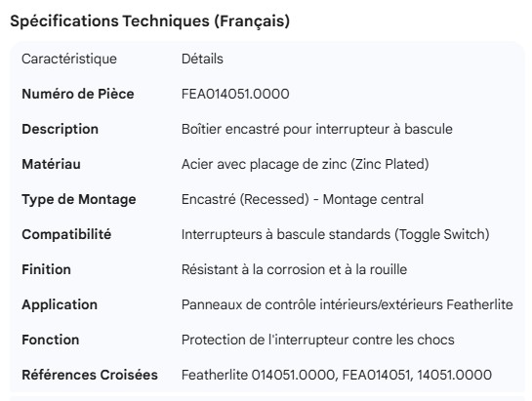Click the Application row label
Viewport: 532px width, 401px height.
(x=60, y=305)
